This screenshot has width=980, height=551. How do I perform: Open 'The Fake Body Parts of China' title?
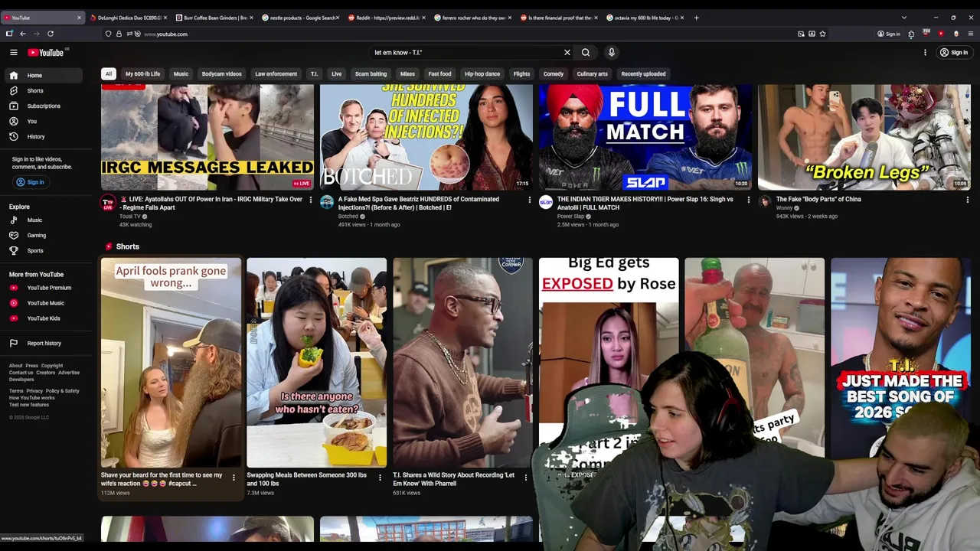tap(818, 199)
